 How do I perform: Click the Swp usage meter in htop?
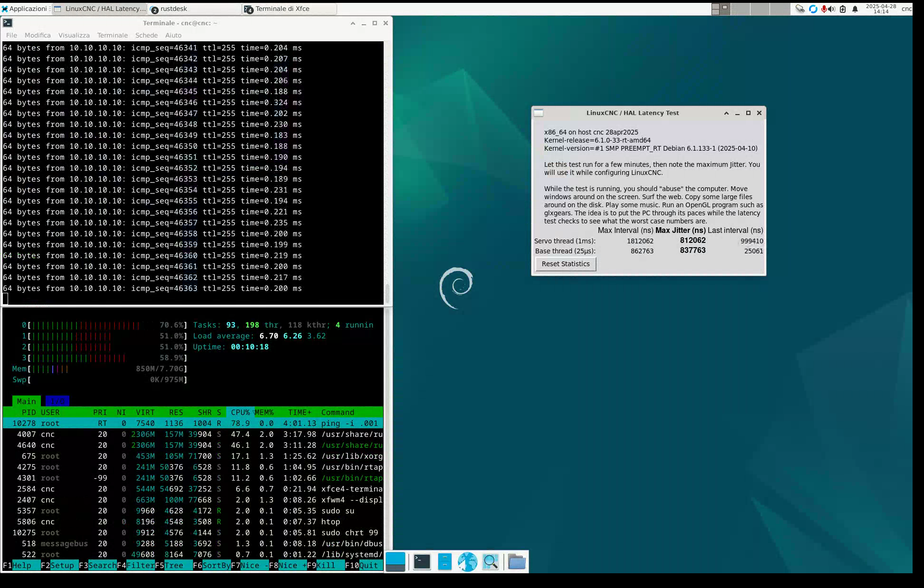(x=100, y=380)
